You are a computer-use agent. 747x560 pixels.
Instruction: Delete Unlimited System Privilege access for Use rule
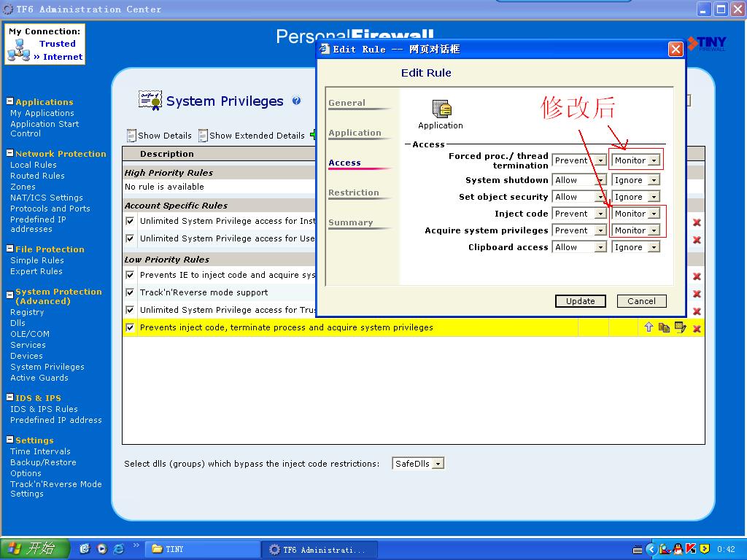[x=697, y=239]
